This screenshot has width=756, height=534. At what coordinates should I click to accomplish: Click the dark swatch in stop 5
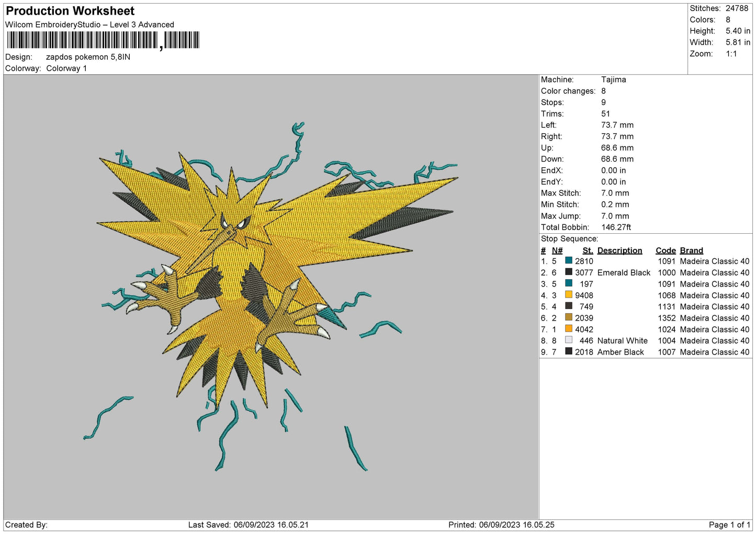569,306
